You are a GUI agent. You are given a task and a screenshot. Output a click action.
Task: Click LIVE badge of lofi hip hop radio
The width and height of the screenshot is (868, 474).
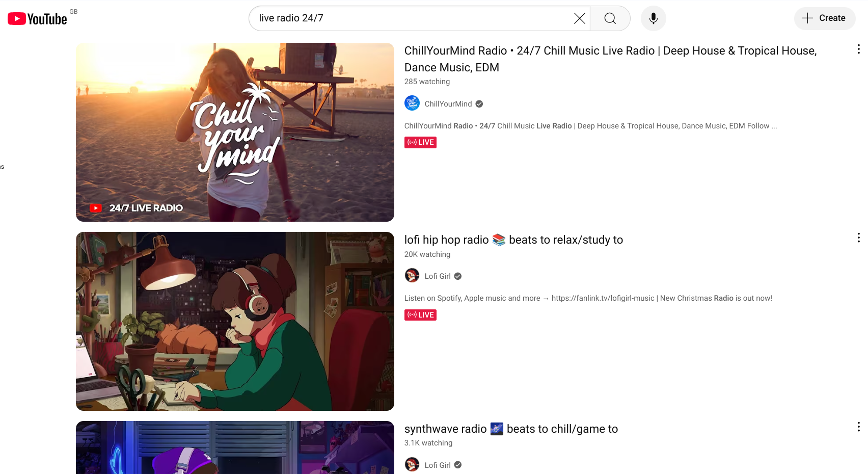tap(420, 315)
